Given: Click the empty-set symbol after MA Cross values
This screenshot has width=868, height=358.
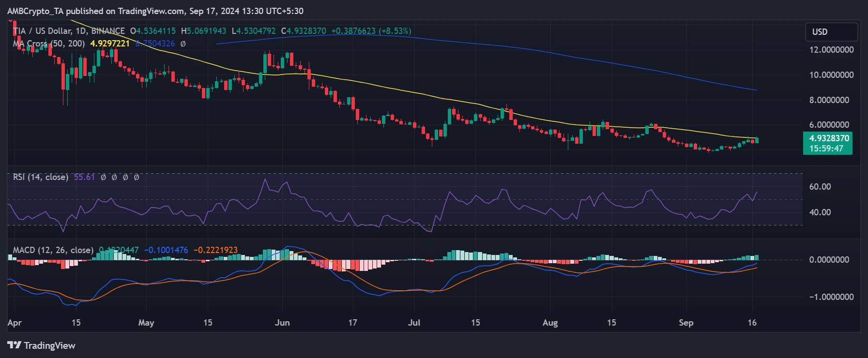Looking at the screenshot, I should coord(183,44).
